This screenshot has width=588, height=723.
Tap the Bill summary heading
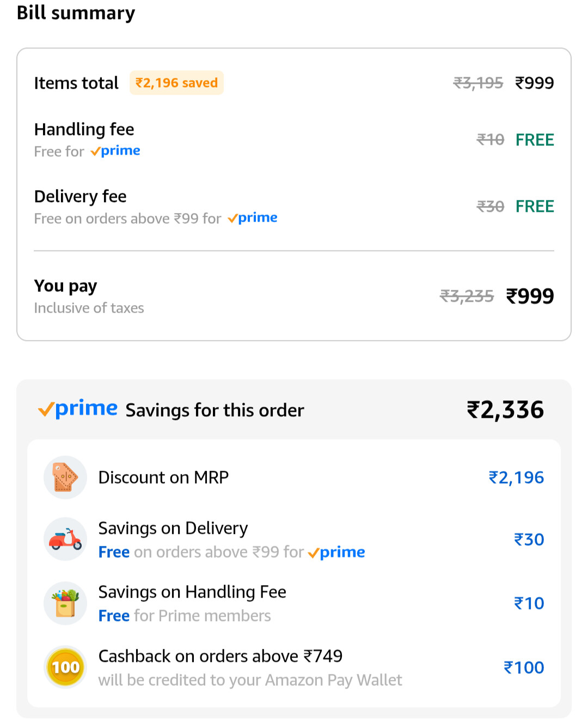(76, 13)
